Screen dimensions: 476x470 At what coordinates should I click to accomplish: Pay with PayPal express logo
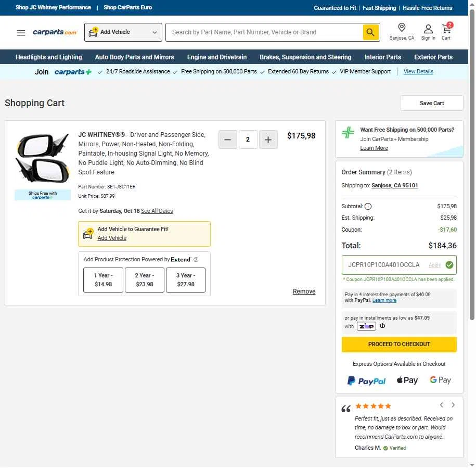pos(366,380)
